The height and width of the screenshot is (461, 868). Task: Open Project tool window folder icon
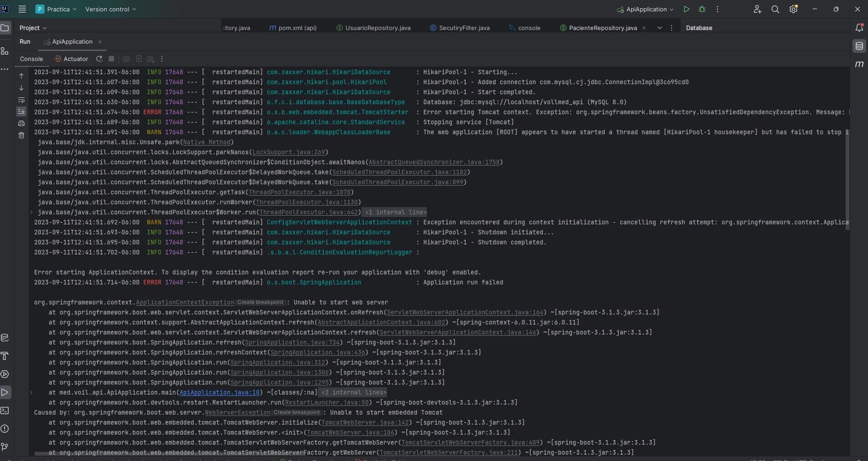[x=5, y=28]
